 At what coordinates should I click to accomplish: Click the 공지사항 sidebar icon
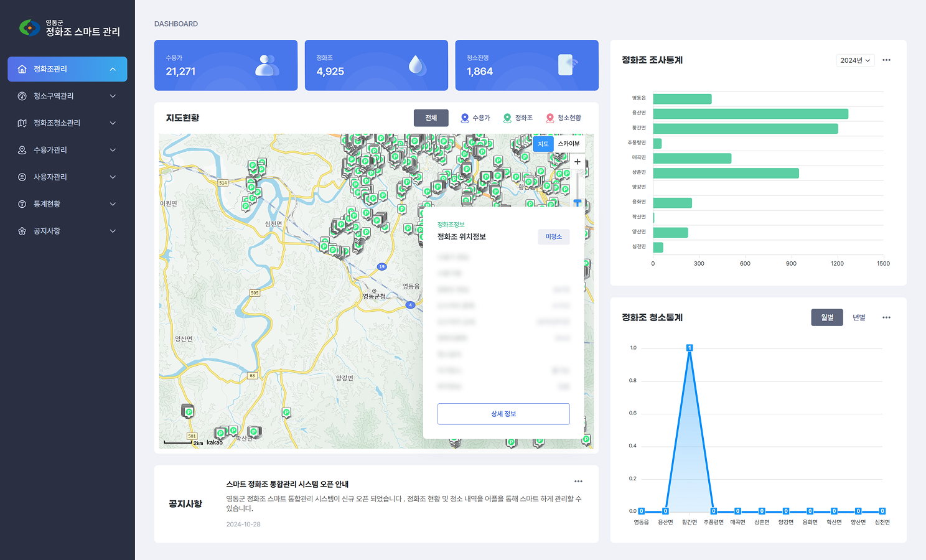(22, 231)
